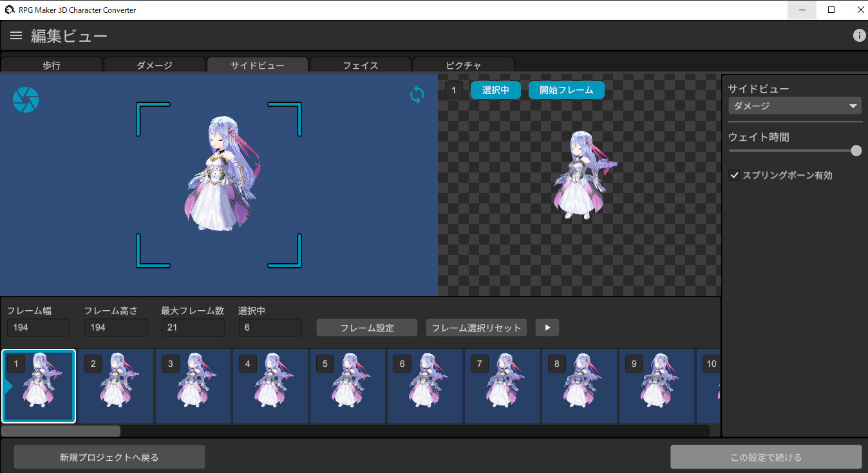This screenshot has height=473, width=868.
Task: Minimize the Character Converter window
Action: point(802,10)
